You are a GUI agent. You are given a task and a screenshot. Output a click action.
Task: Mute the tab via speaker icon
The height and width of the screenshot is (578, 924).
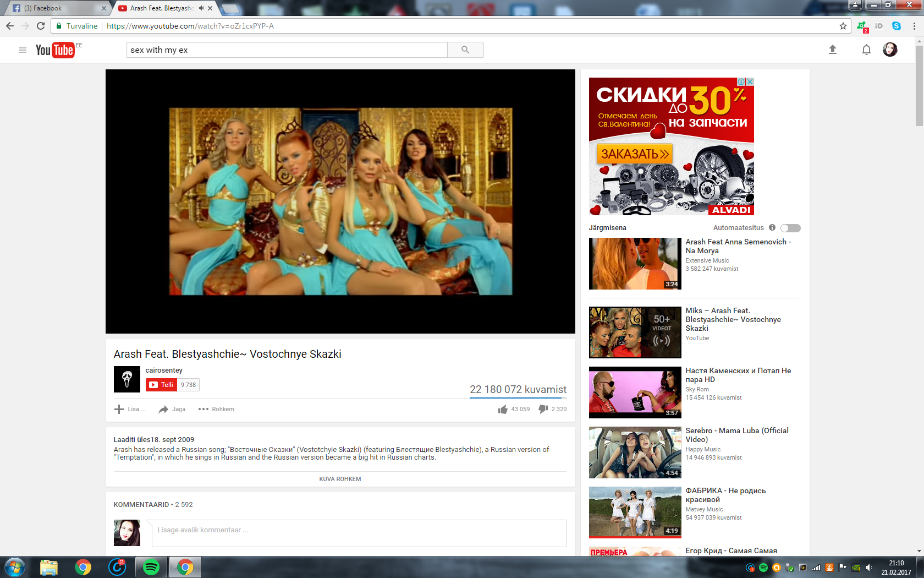tap(201, 8)
